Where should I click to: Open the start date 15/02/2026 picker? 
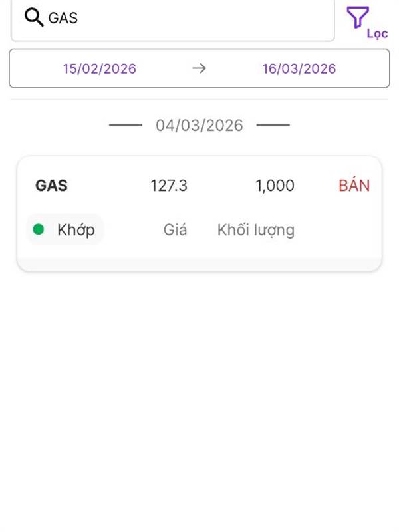coord(100,68)
